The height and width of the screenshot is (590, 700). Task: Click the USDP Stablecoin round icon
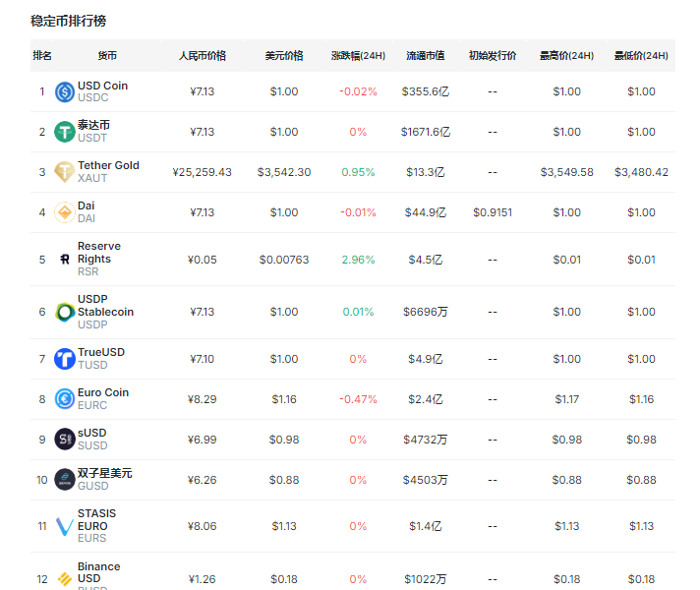(x=65, y=312)
